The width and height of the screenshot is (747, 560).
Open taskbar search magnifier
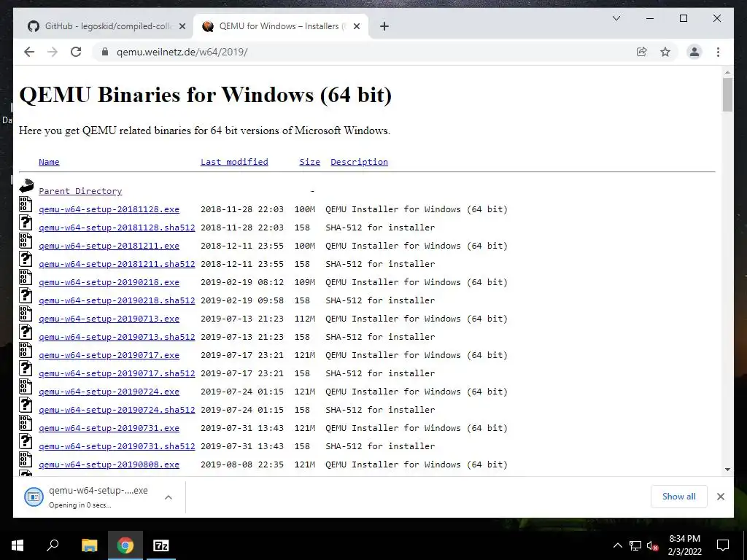point(53,545)
